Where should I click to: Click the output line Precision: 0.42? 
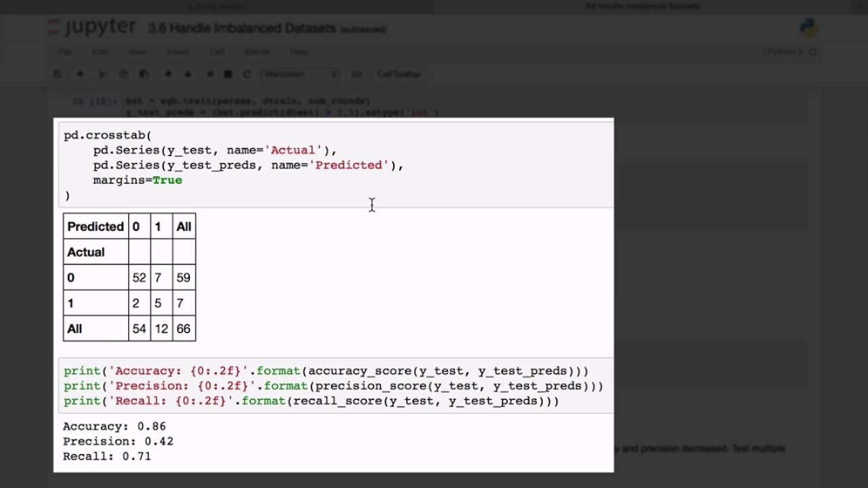tap(118, 441)
